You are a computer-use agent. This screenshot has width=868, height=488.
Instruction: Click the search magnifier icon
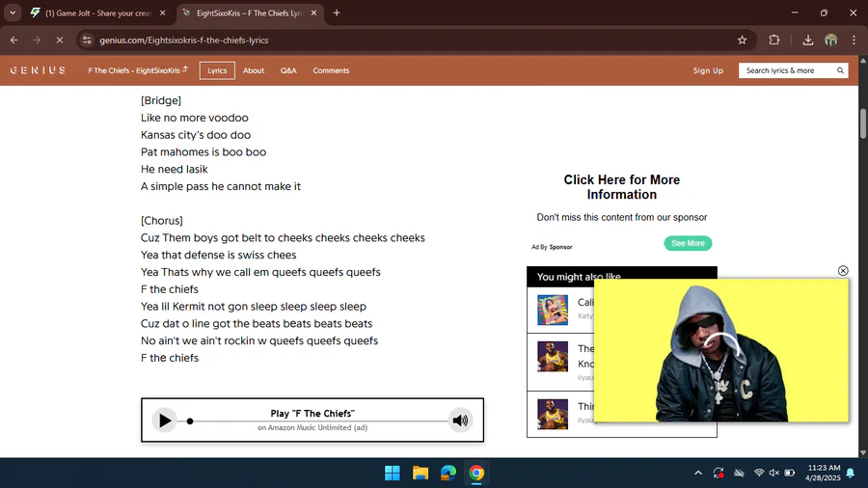coord(840,70)
